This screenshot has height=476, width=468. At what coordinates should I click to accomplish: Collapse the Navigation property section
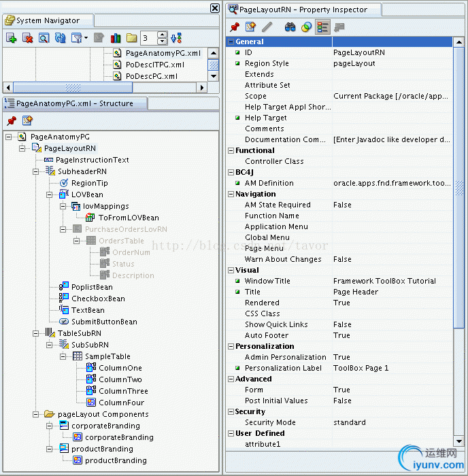(231, 194)
